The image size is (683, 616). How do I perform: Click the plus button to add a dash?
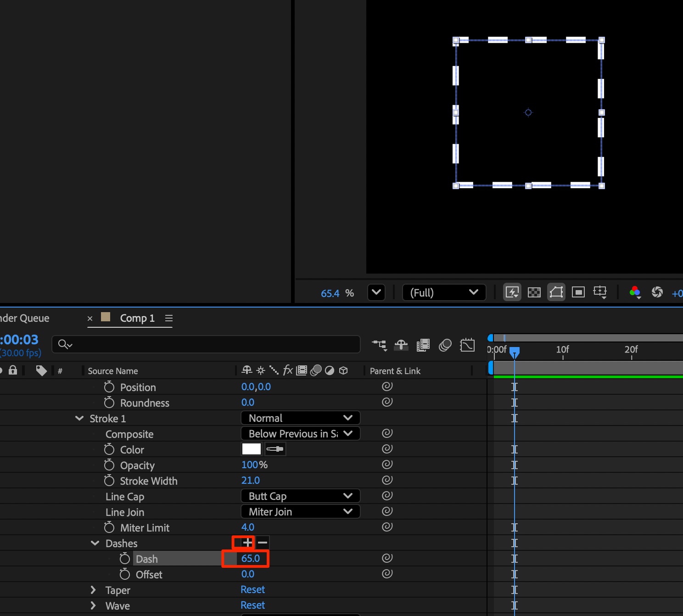coord(247,543)
